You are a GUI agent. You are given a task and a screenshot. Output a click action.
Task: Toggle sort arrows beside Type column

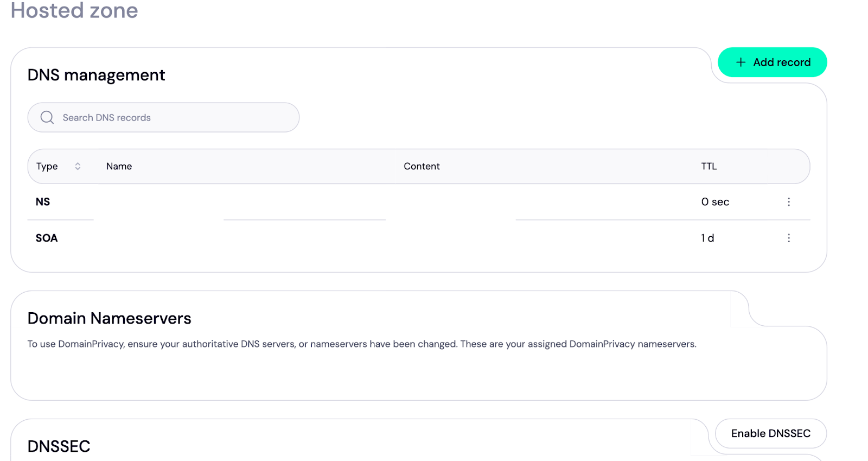coord(78,166)
